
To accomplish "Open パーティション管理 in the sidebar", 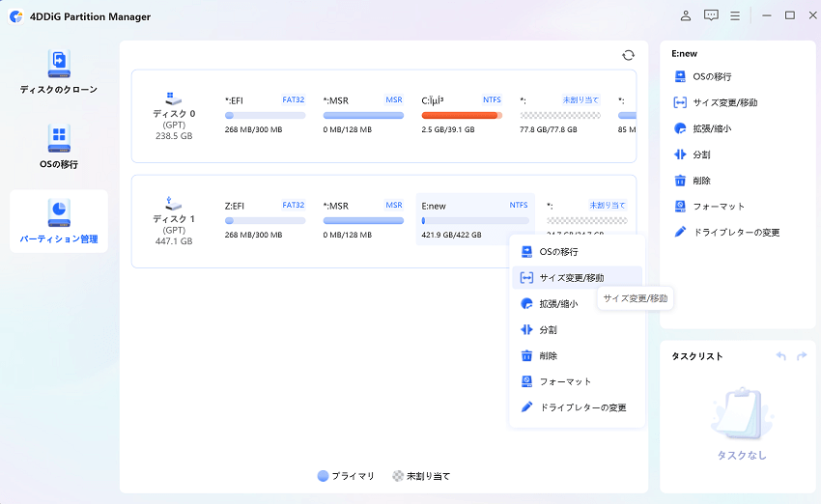I will coord(59,221).
